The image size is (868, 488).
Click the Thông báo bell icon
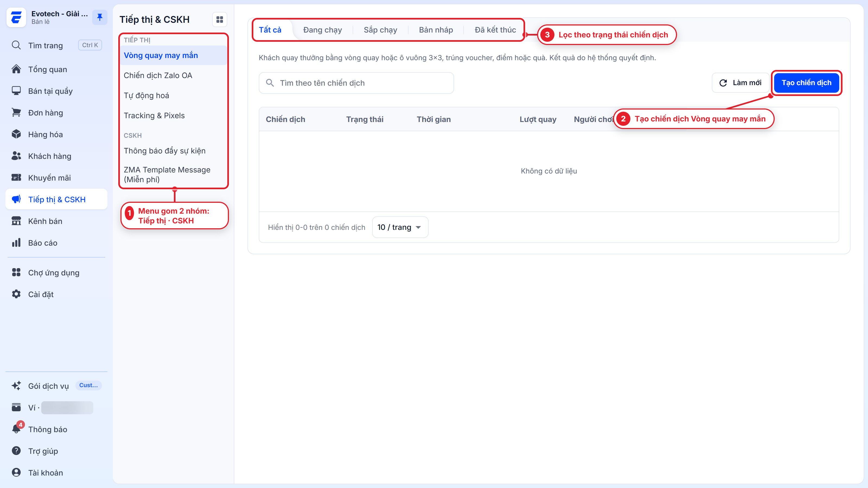tap(16, 429)
